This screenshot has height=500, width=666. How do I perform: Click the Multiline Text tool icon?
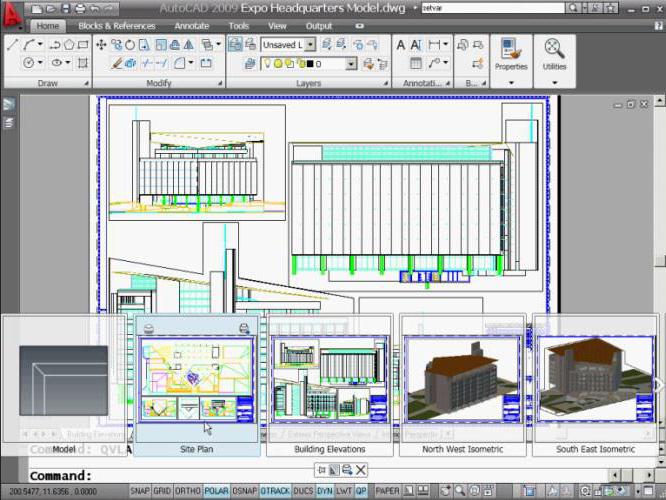tap(401, 44)
